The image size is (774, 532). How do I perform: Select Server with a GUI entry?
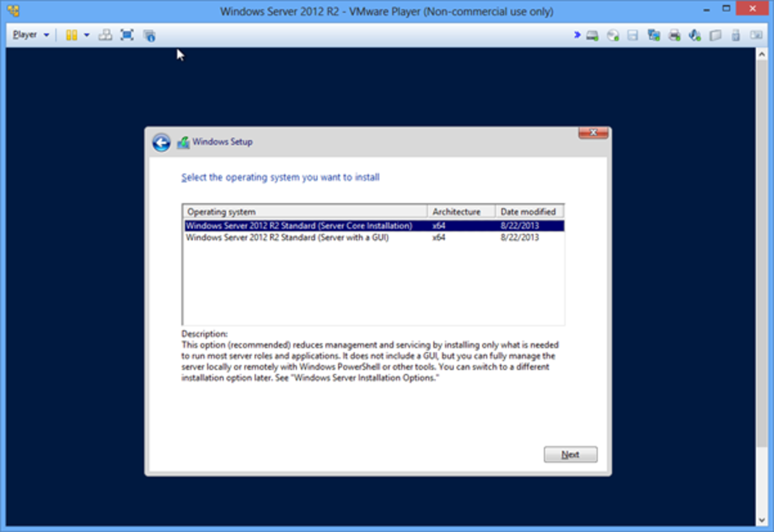[287, 237]
